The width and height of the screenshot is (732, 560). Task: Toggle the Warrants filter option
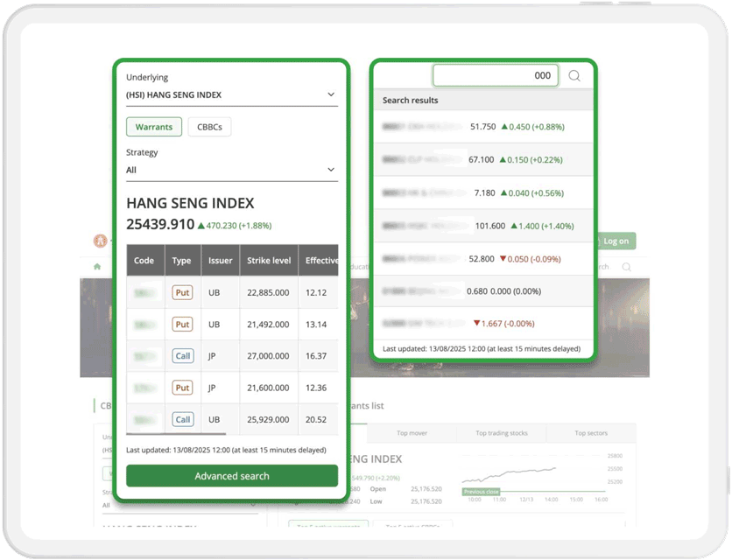[154, 127]
